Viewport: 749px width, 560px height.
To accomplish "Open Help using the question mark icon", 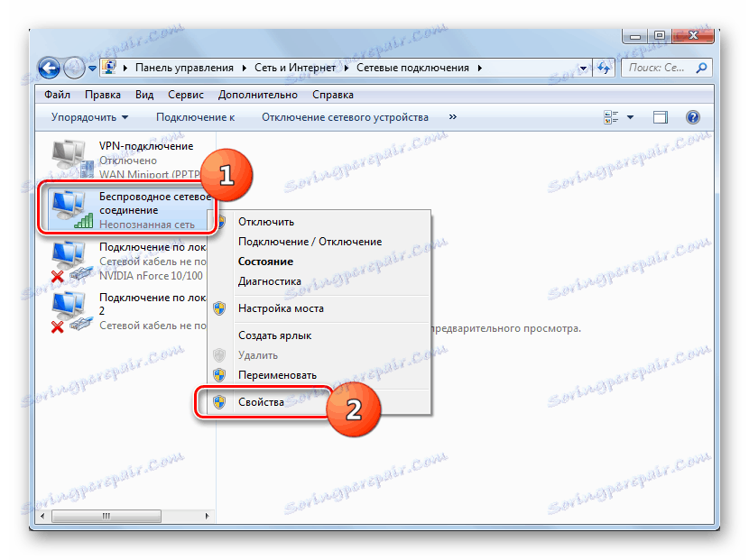I will 692,116.
